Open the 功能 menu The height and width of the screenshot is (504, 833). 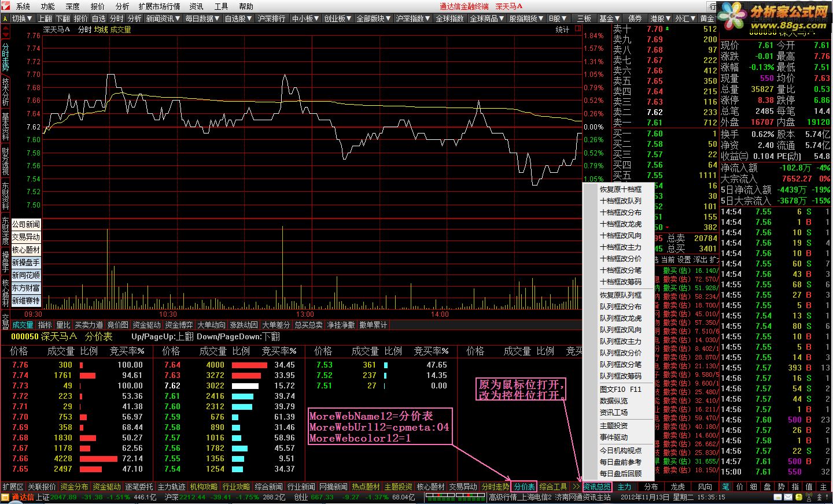pos(48,6)
